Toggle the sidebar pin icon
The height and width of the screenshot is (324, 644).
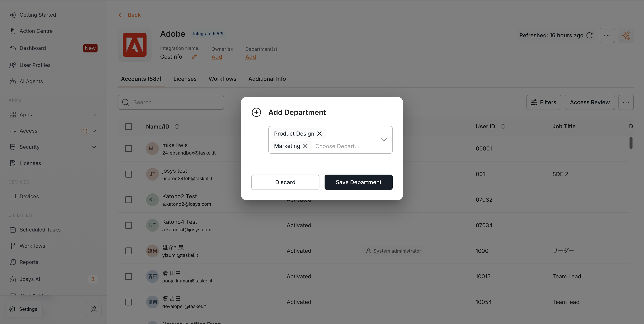tap(94, 309)
